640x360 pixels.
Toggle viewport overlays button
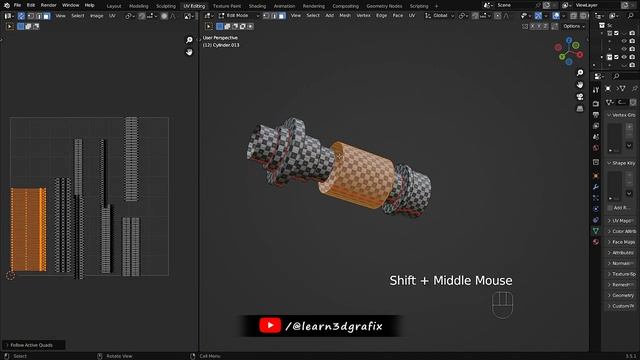tap(556, 16)
